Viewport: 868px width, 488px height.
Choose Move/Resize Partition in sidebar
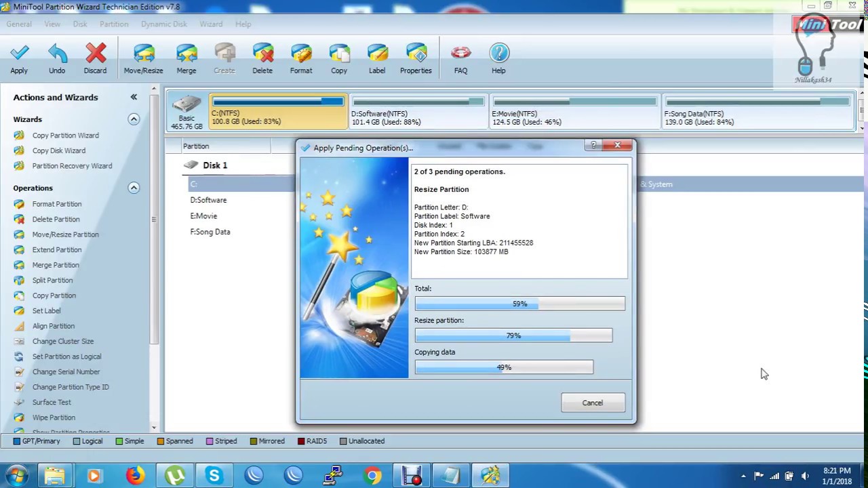click(x=66, y=235)
